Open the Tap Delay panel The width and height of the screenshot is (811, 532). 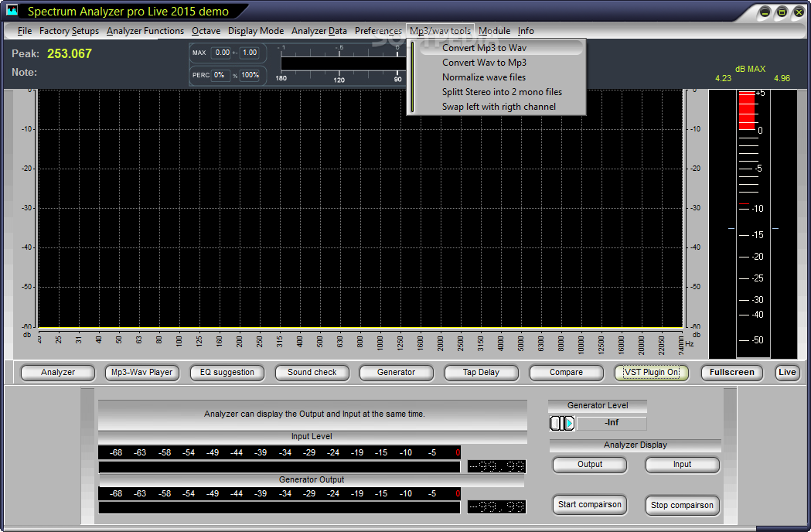[481, 373]
